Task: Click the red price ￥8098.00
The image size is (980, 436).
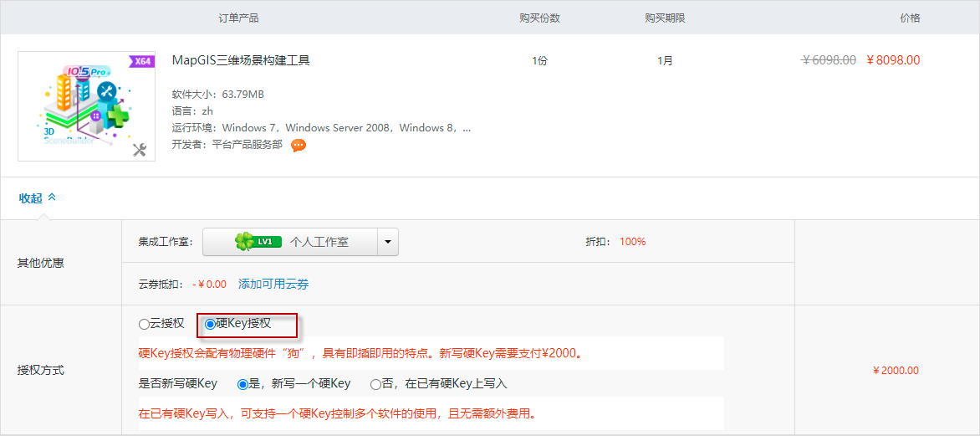Action: tap(893, 60)
